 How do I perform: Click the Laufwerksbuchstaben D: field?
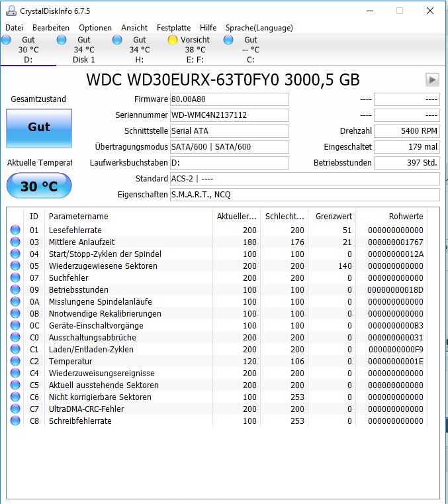pos(230,163)
